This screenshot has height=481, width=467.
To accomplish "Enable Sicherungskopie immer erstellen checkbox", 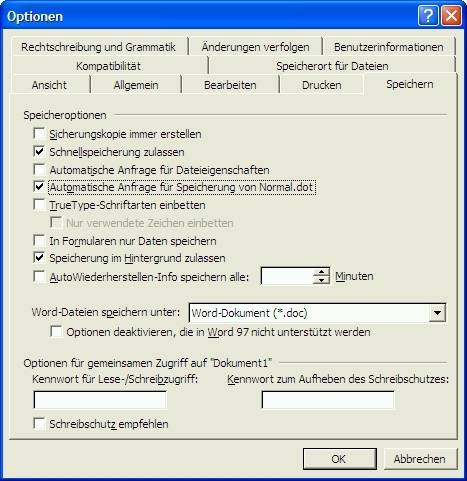I will 39,134.
